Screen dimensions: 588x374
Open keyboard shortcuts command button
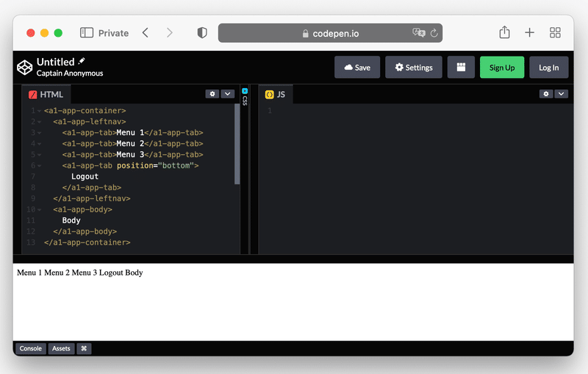(84, 348)
